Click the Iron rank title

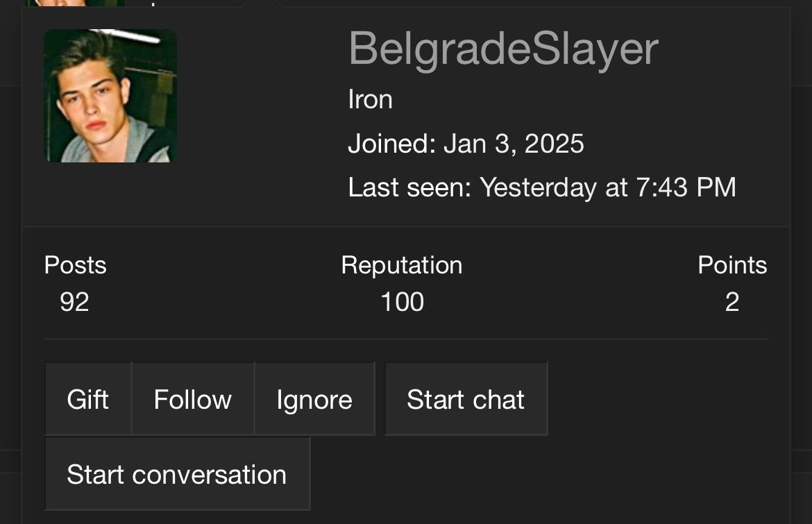(370, 100)
